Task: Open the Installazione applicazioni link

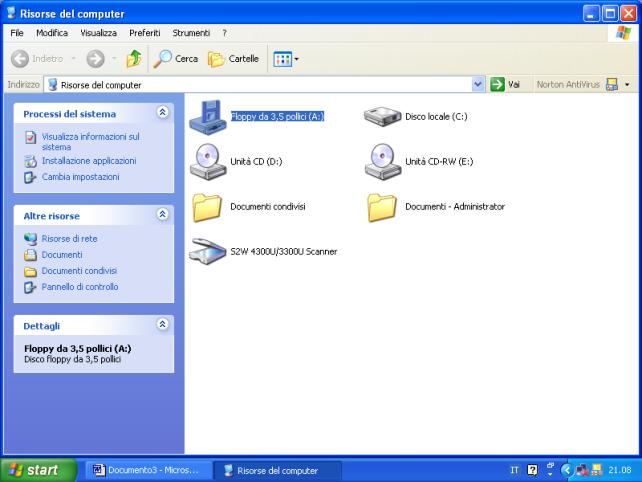Action: pos(89,161)
